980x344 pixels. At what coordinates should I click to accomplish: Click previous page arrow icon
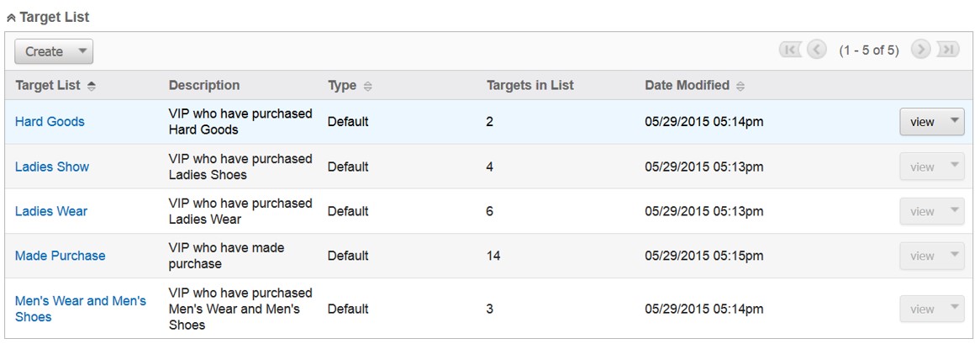817,50
